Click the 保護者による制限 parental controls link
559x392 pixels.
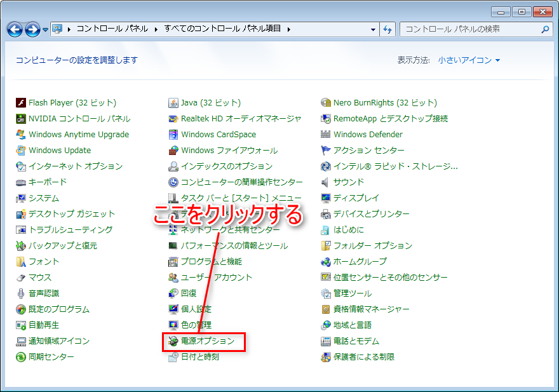(x=364, y=357)
